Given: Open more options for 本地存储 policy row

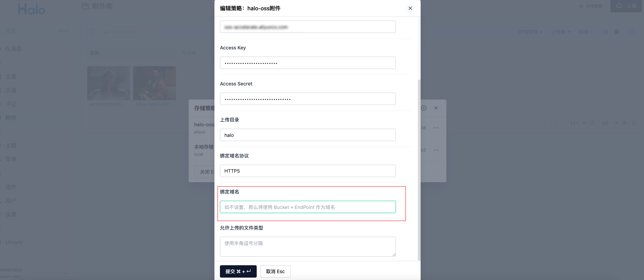Looking at the screenshot, I should (436, 150).
